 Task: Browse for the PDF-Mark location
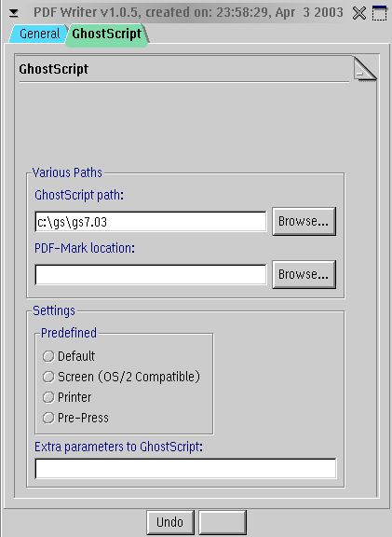pyautogui.click(x=304, y=274)
